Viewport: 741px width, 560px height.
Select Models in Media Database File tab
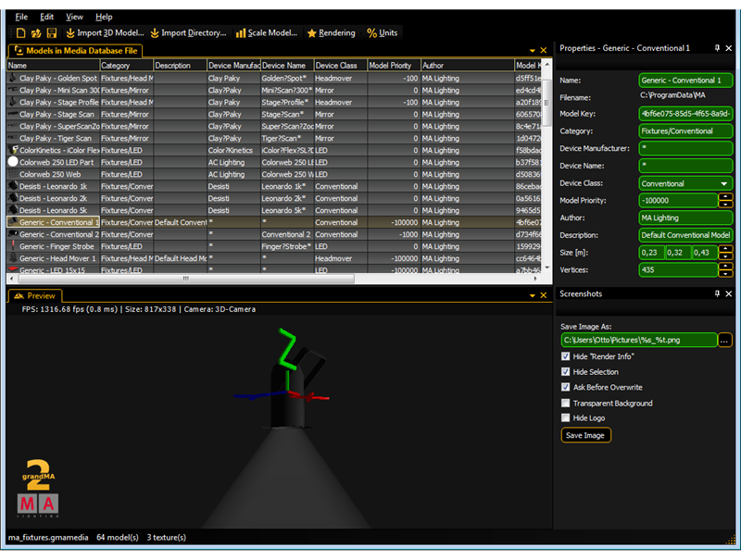[x=76, y=51]
